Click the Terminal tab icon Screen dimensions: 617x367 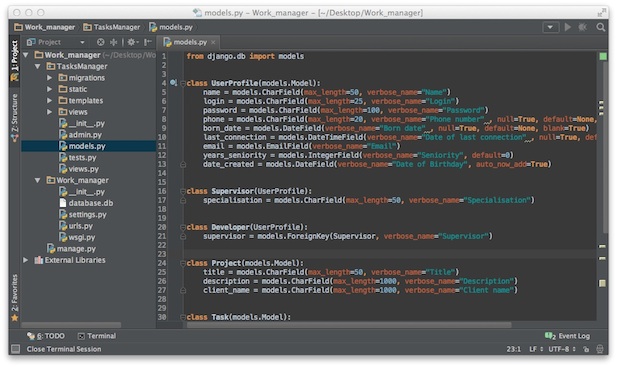81,336
